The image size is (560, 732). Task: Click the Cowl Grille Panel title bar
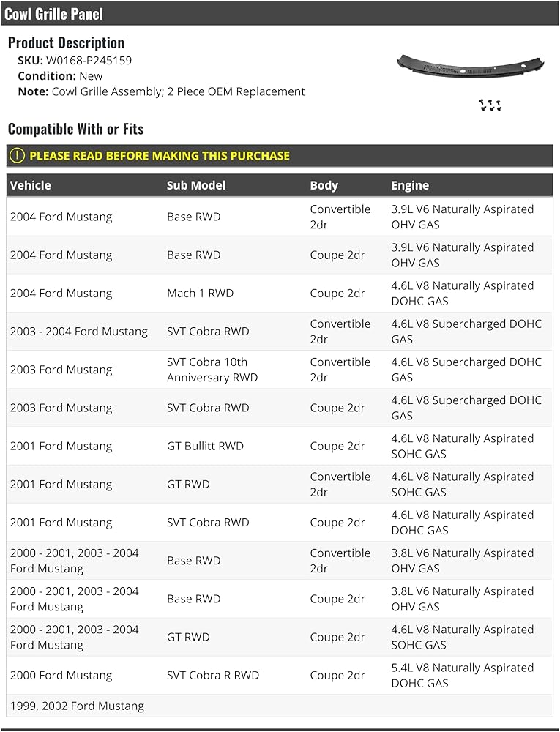pyautogui.click(x=280, y=13)
